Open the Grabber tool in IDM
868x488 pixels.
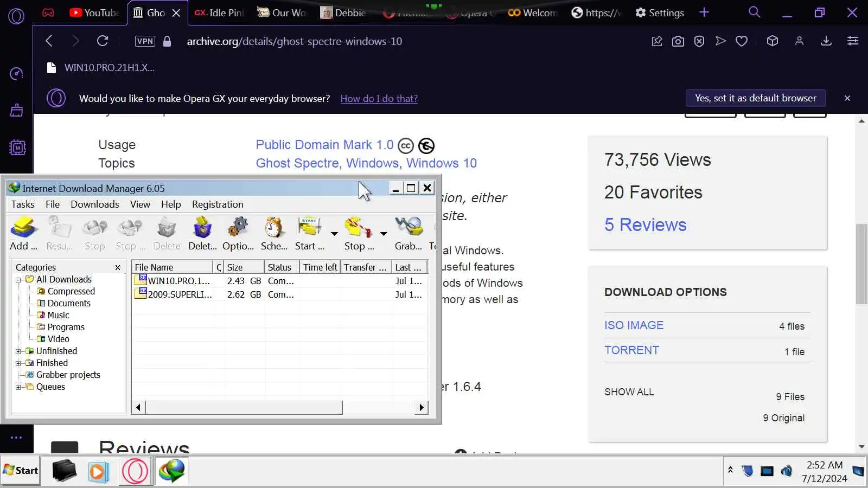tap(409, 233)
